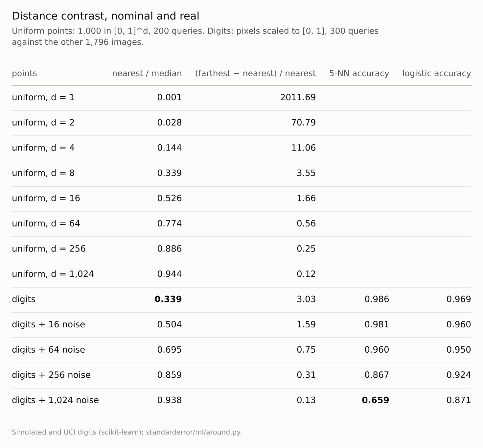483x448 pixels.
Task: Select the 'uniform, d = 1' row label
Action: pyautogui.click(x=43, y=98)
